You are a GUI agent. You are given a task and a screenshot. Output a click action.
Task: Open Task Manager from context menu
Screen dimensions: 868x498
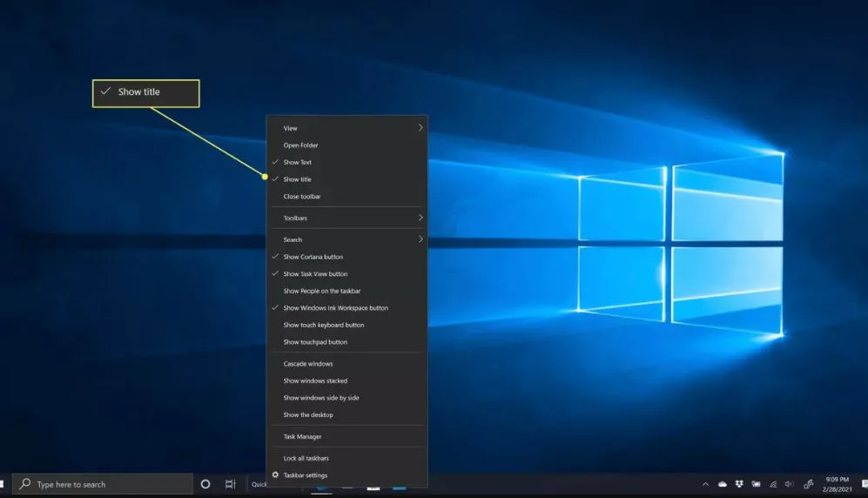coord(347,436)
